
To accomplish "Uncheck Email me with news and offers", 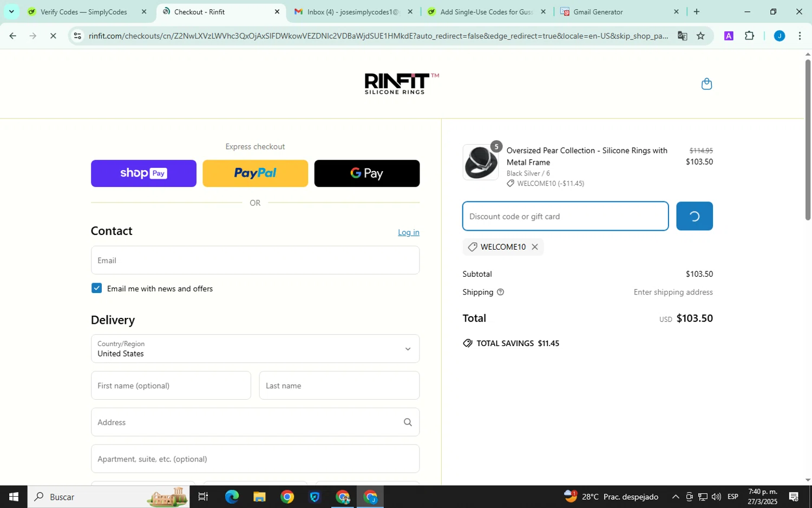I will coord(96,288).
